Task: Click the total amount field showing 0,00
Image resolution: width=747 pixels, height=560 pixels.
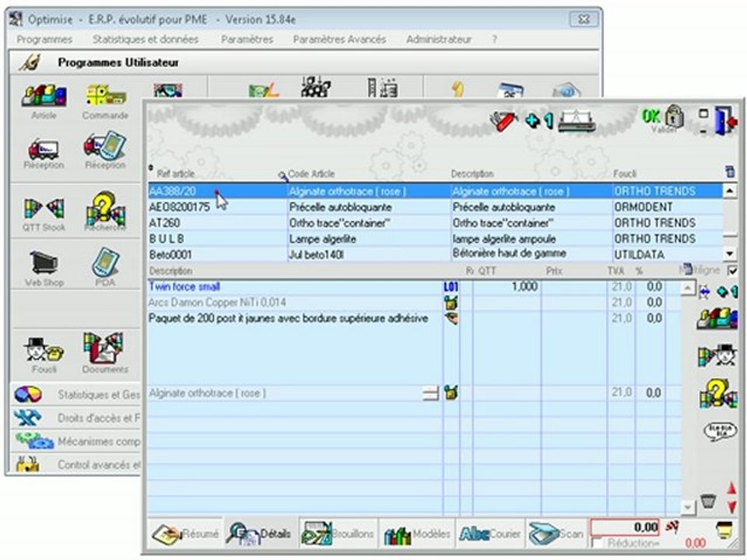Action: coord(625,527)
